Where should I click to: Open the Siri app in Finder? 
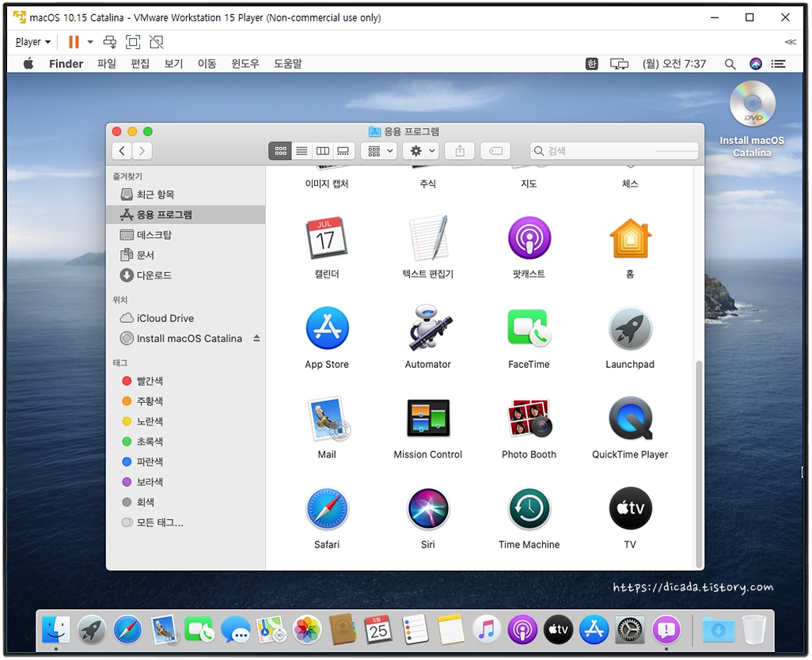tap(427, 509)
